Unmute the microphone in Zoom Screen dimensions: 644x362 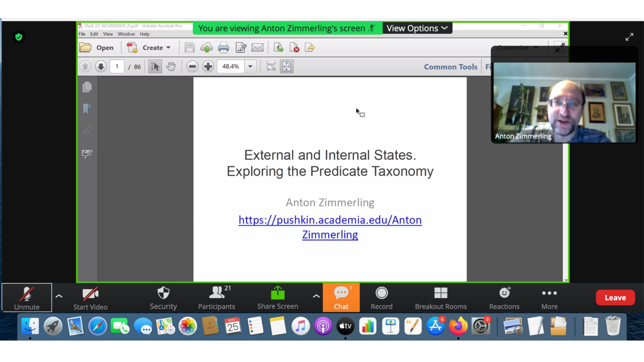click(x=27, y=297)
